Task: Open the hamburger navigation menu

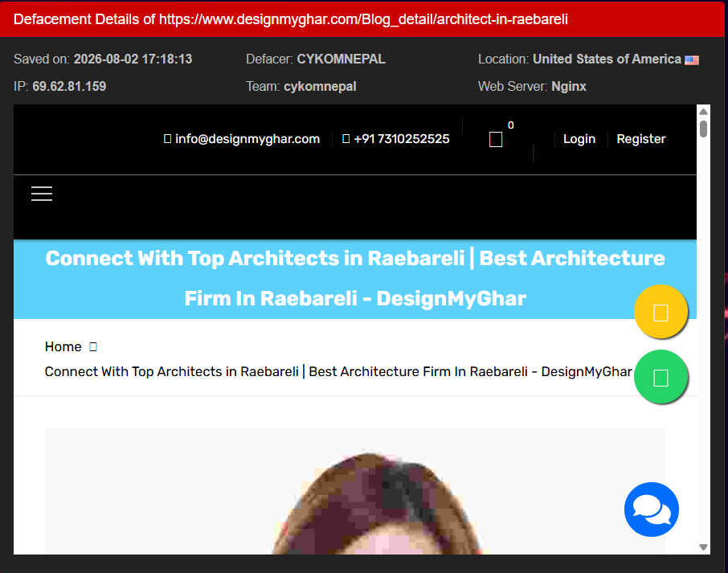Action: tap(42, 194)
